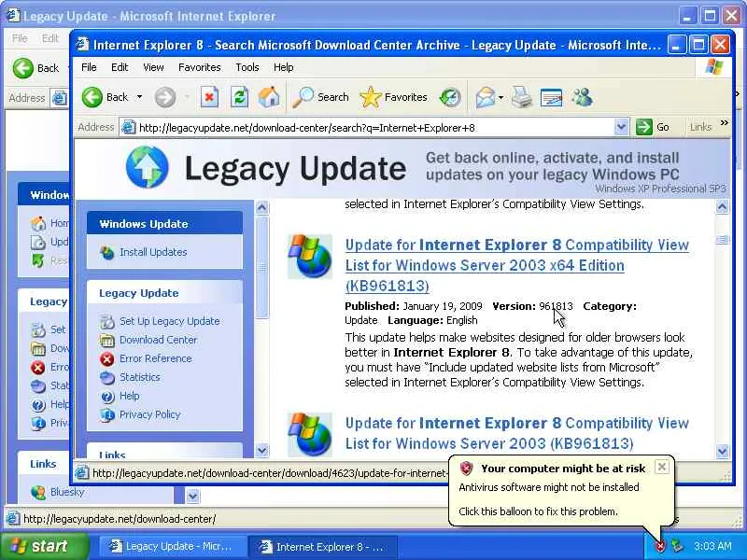The image size is (747, 560).
Task: Click the Edit page toolbar icon
Action: [551, 98]
